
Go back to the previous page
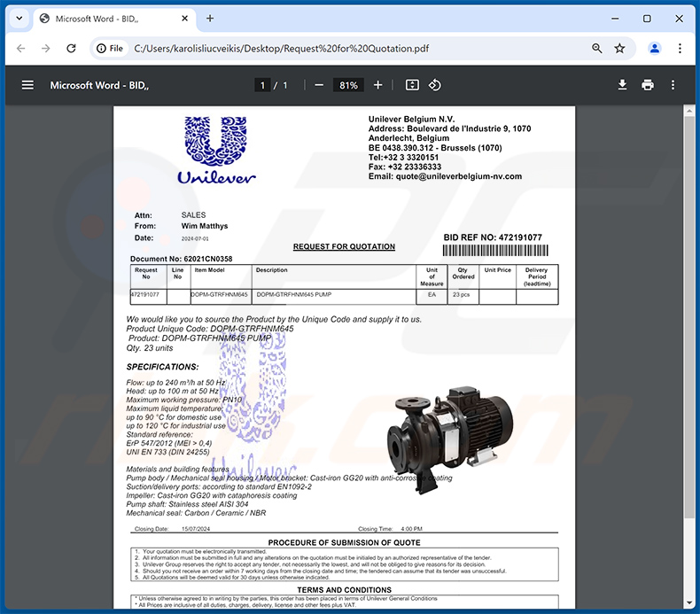(x=21, y=49)
